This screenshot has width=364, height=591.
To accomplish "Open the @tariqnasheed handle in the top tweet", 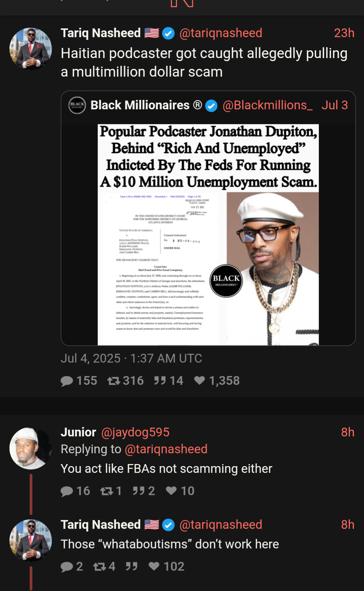I will point(221,33).
